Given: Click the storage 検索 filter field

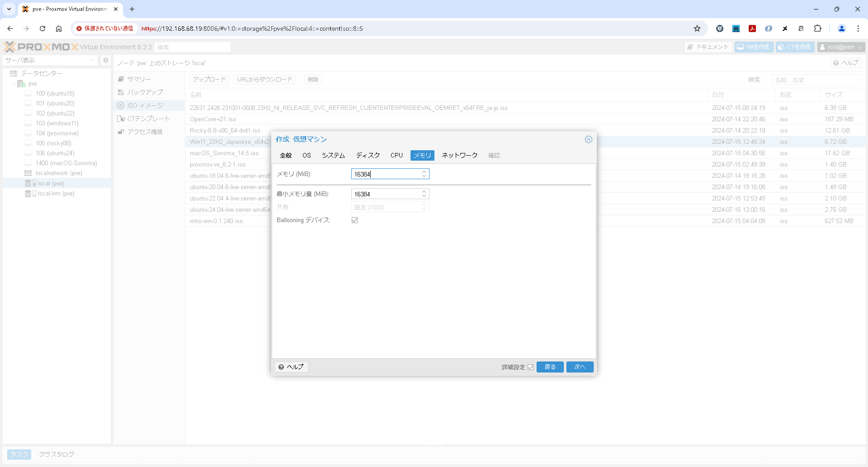Looking at the screenshot, I should click(x=816, y=80).
